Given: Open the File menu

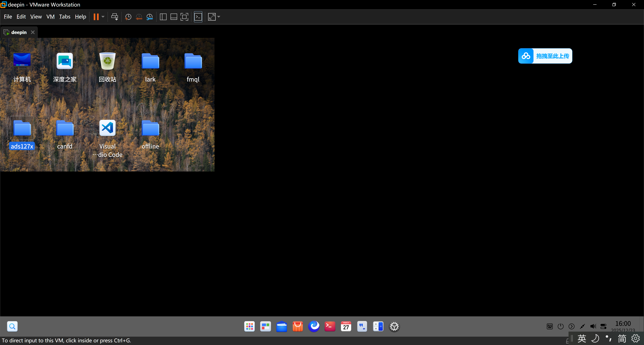Looking at the screenshot, I should (x=8, y=17).
